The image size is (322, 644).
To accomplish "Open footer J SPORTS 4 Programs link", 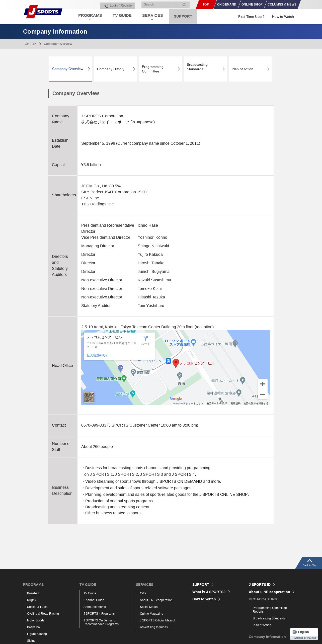I will (99, 614).
